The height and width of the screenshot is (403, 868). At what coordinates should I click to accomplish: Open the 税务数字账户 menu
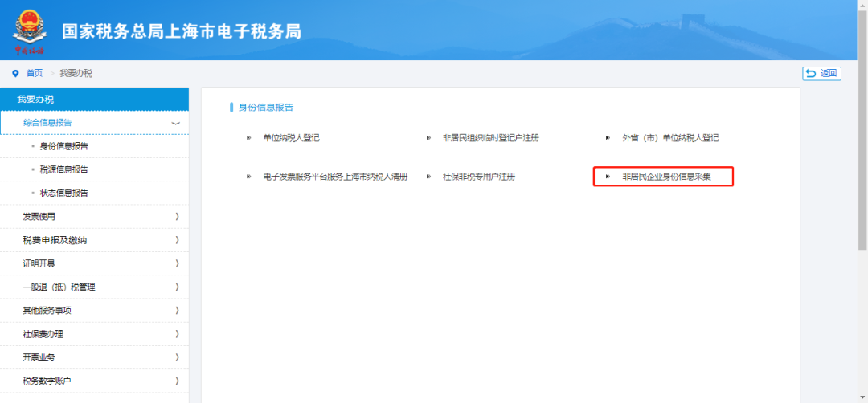[94, 381]
